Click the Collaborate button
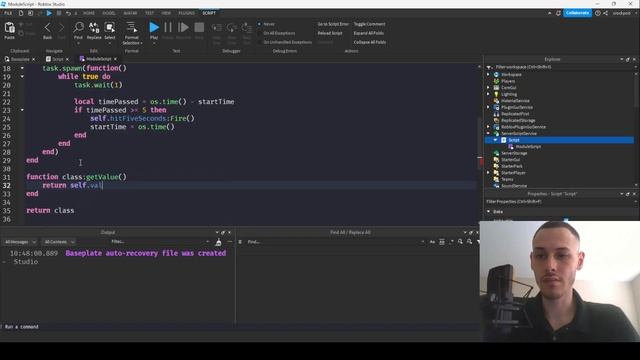The image size is (640, 360). pyautogui.click(x=577, y=13)
